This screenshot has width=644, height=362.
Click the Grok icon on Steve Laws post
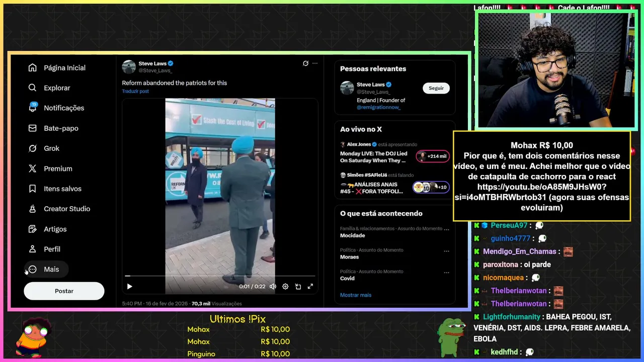tap(305, 63)
